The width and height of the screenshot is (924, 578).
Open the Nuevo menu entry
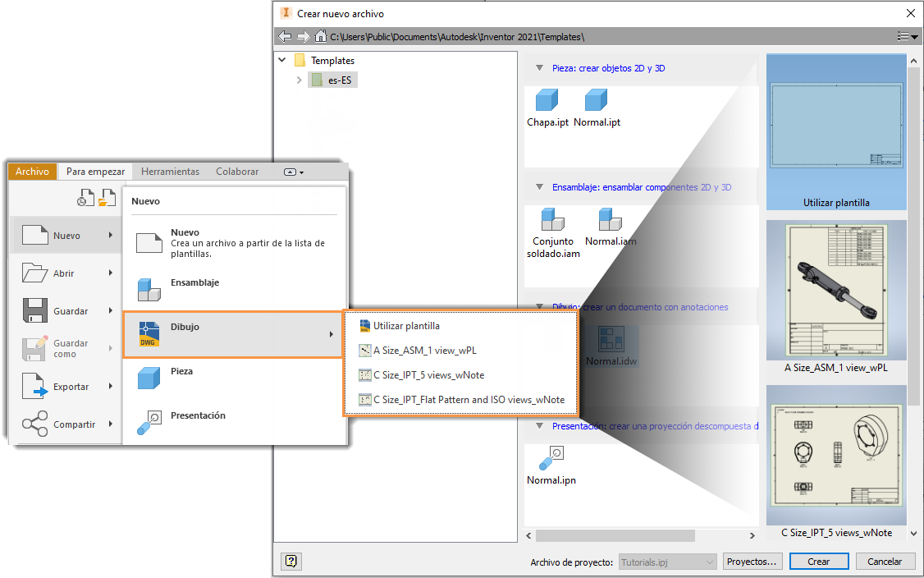click(66, 236)
